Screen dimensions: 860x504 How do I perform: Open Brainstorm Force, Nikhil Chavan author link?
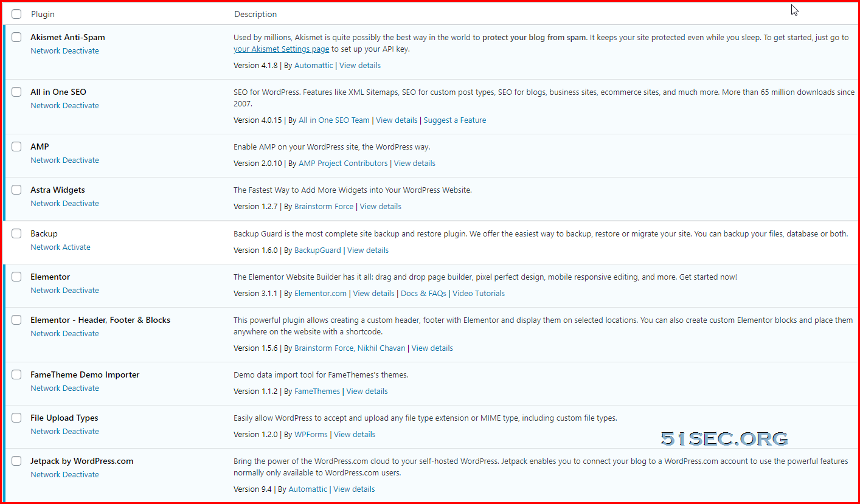click(350, 348)
